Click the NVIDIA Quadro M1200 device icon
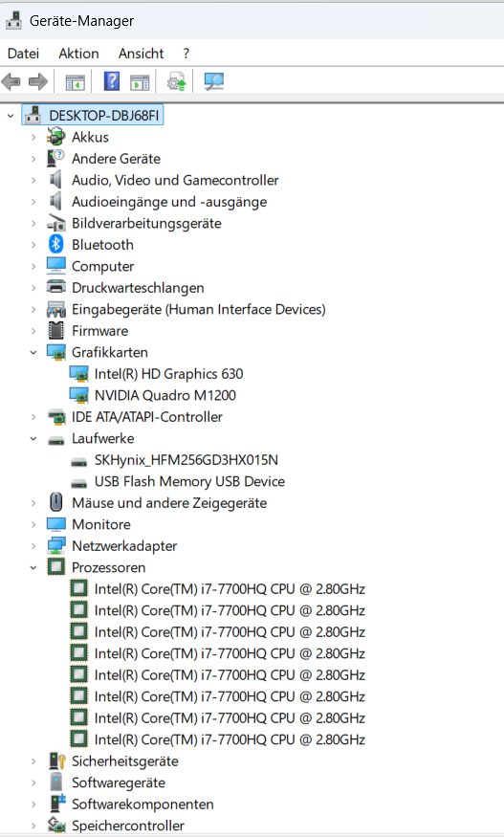The height and width of the screenshot is (837, 504). tap(79, 395)
